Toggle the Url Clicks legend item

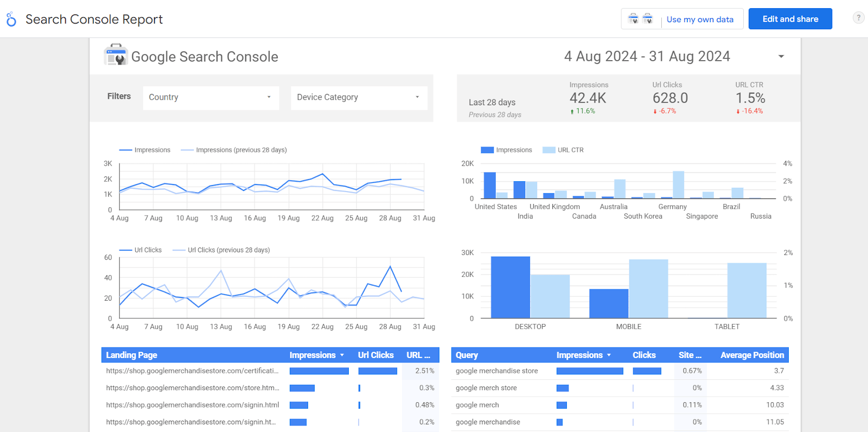[x=141, y=250]
